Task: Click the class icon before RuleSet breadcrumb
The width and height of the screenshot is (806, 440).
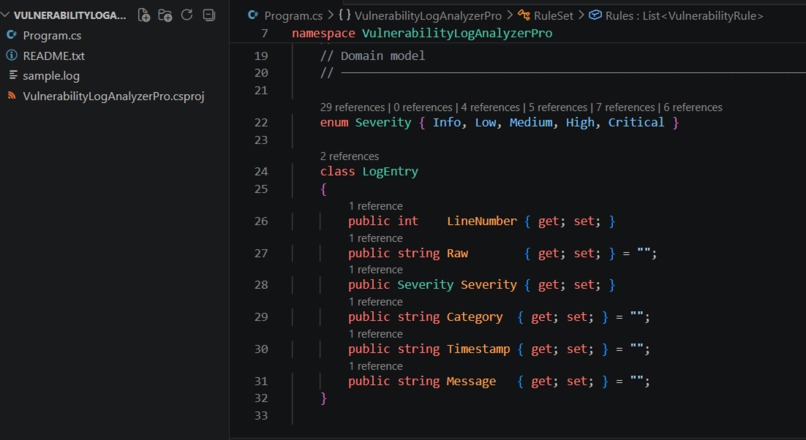Action: [524, 15]
